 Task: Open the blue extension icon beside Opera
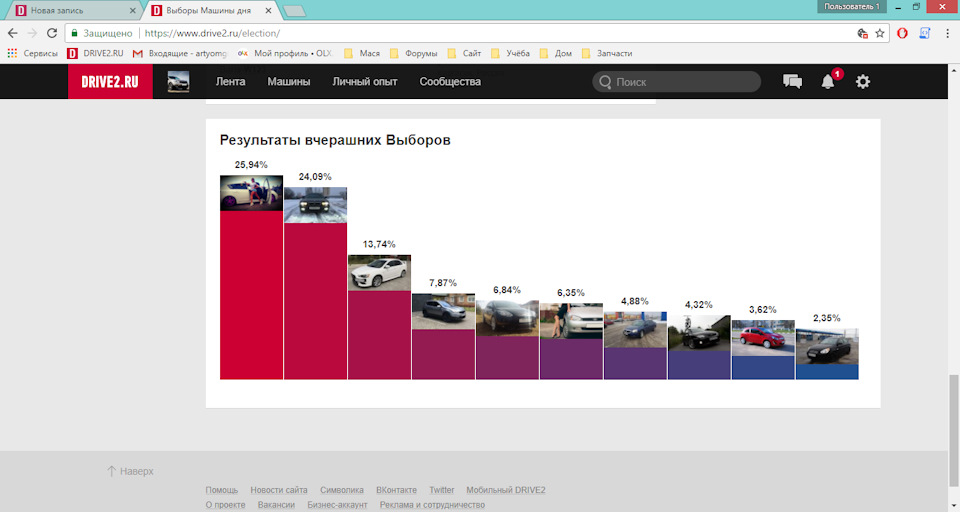[x=924, y=33]
